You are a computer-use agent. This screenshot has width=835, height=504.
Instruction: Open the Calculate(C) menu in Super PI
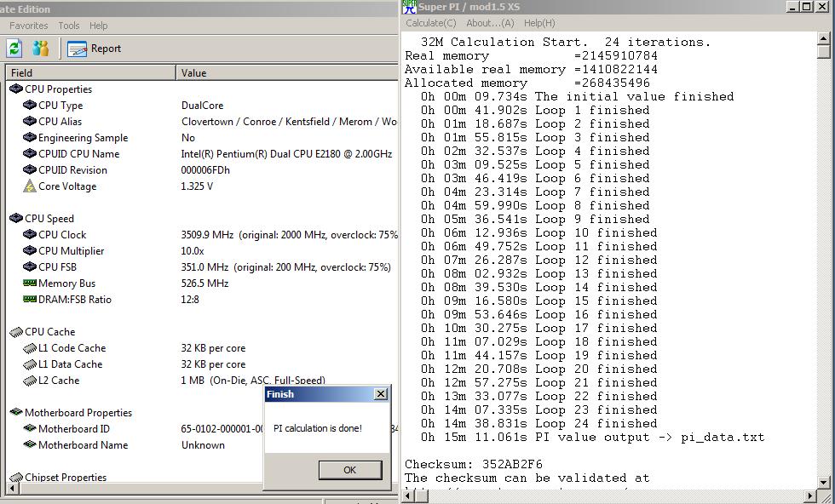coord(431,23)
